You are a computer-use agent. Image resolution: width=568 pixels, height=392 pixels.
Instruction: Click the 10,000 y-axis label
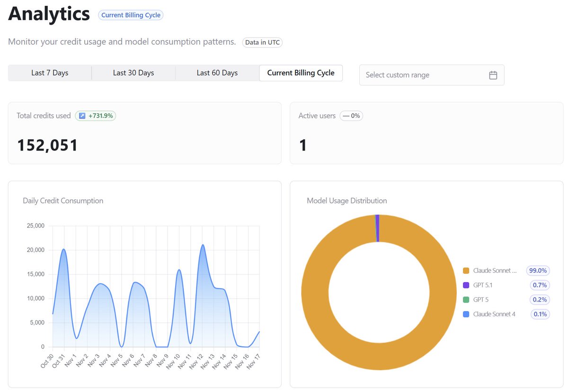(36, 298)
